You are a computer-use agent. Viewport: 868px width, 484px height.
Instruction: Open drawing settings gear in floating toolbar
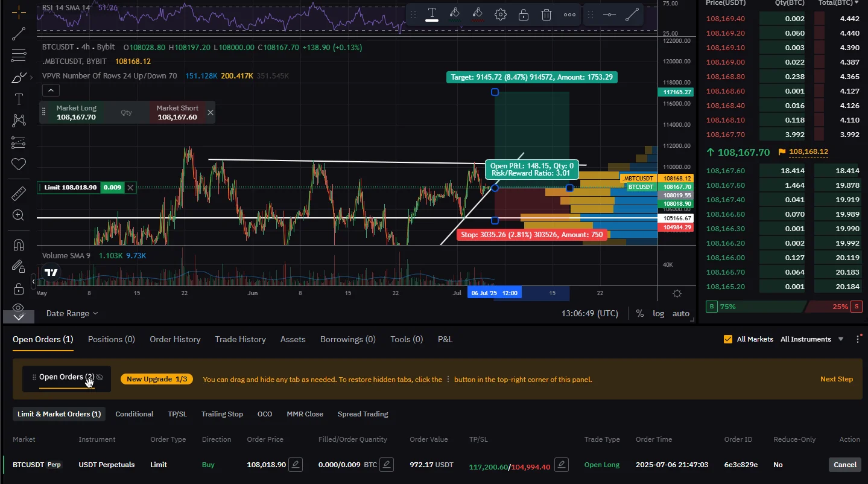coord(501,14)
